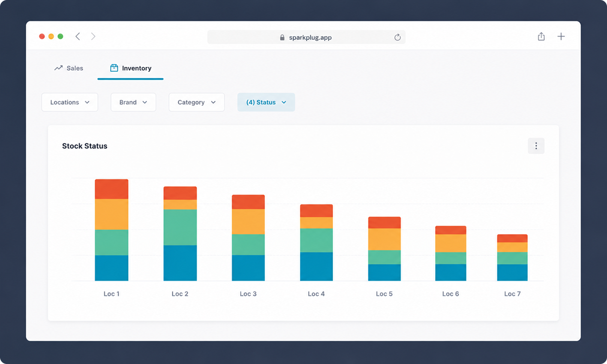The image size is (607, 364).
Task: Click the Loc 7 axis label
Action: point(512,294)
